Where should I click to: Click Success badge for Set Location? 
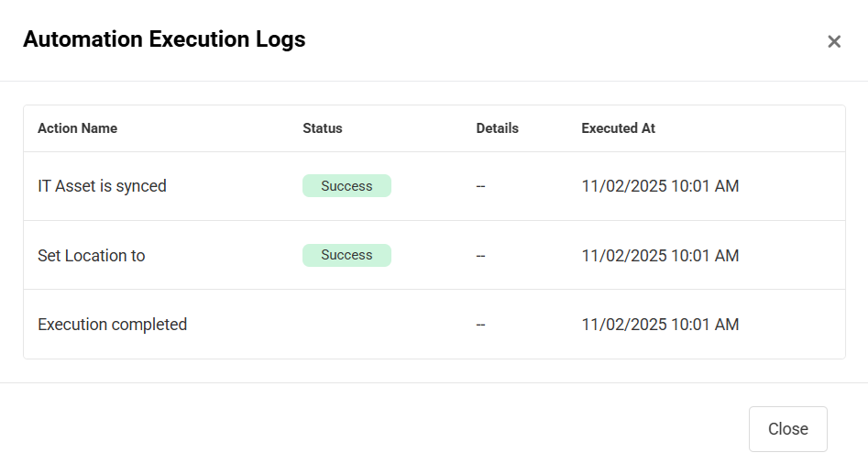click(346, 255)
